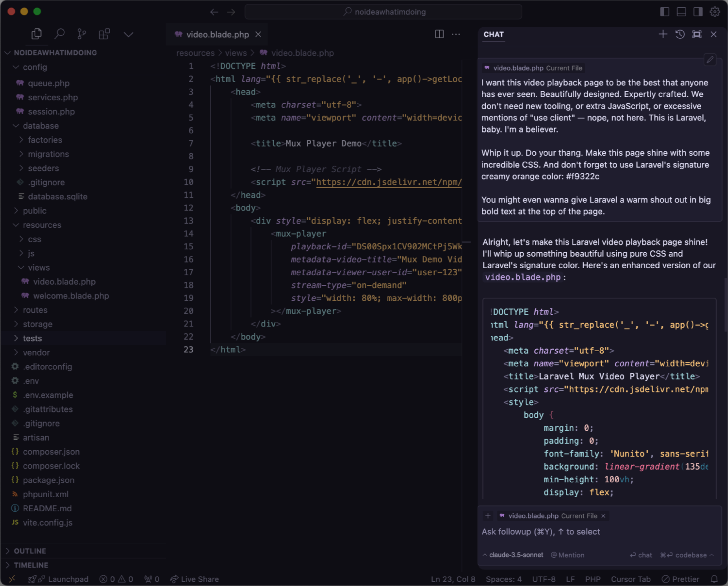Image resolution: width=728 pixels, height=586 pixels.
Task: Click the Live Share status button
Action: pos(195,579)
